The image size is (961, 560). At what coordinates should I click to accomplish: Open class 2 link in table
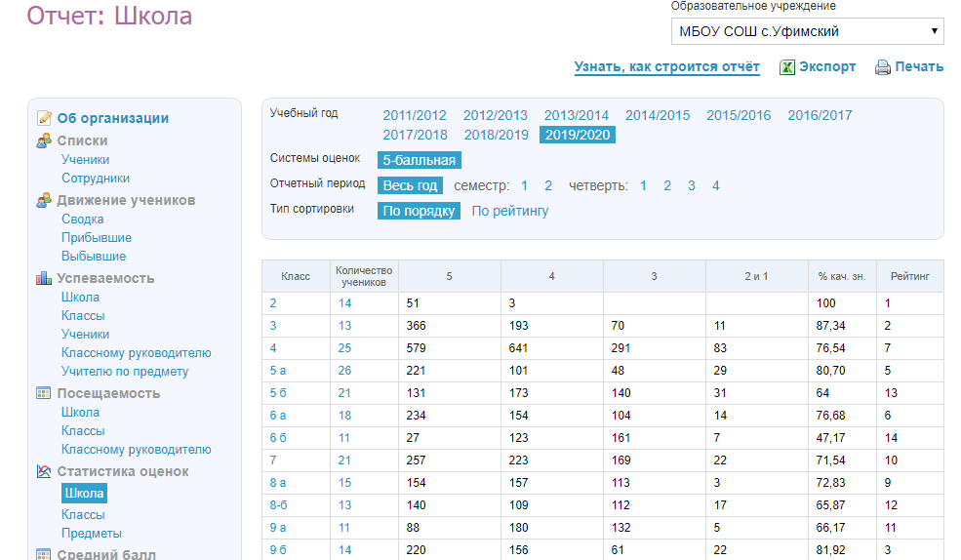coord(273,303)
